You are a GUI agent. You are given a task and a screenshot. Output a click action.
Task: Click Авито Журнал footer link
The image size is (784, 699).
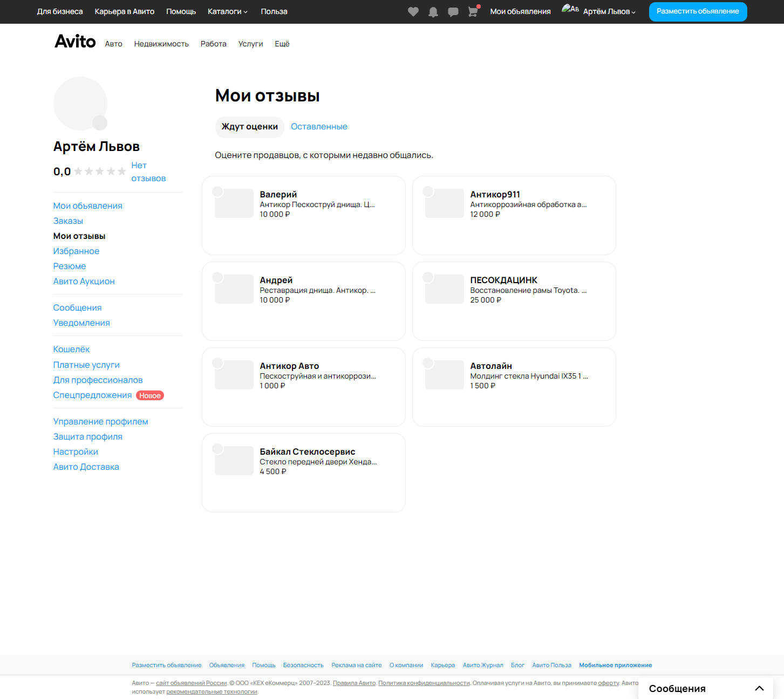point(483,665)
